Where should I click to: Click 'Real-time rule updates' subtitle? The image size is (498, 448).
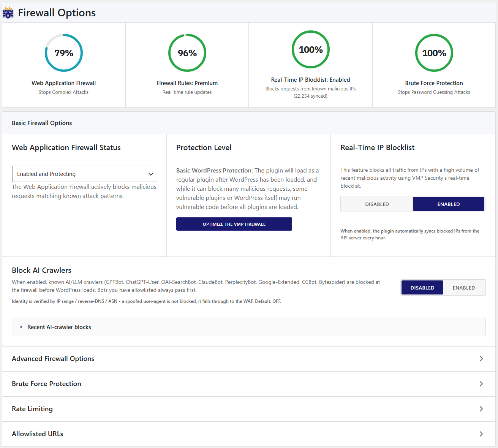point(187,92)
